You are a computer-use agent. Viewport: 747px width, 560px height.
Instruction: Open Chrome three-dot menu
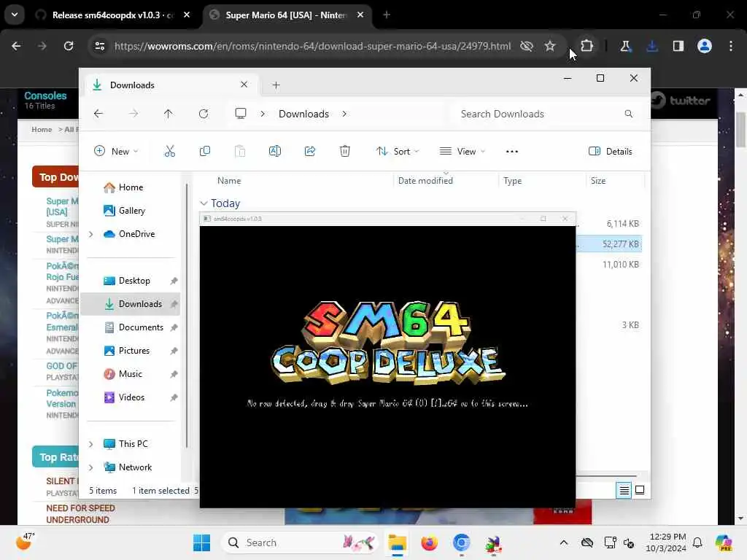[731, 46]
